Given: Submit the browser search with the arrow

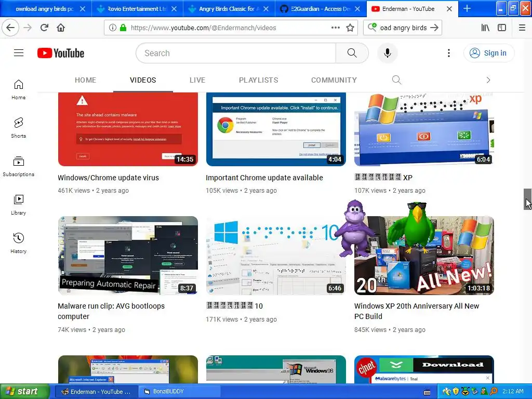Looking at the screenshot, I should 434,28.
